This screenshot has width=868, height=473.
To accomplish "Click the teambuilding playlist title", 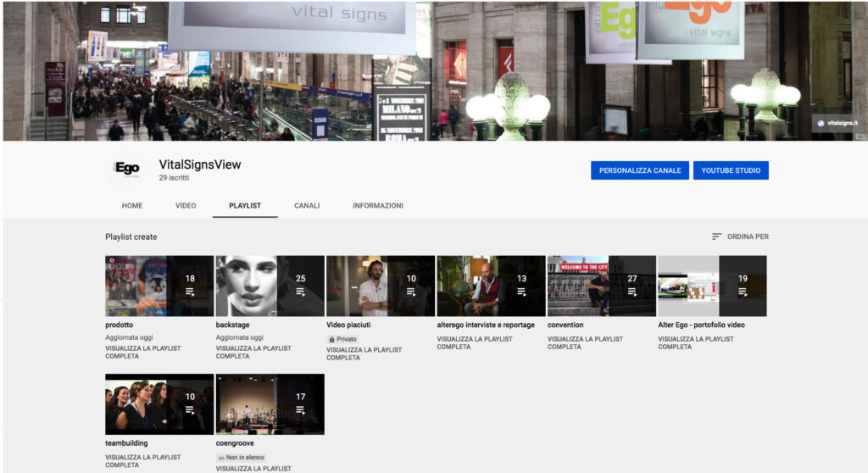I will pos(126,443).
